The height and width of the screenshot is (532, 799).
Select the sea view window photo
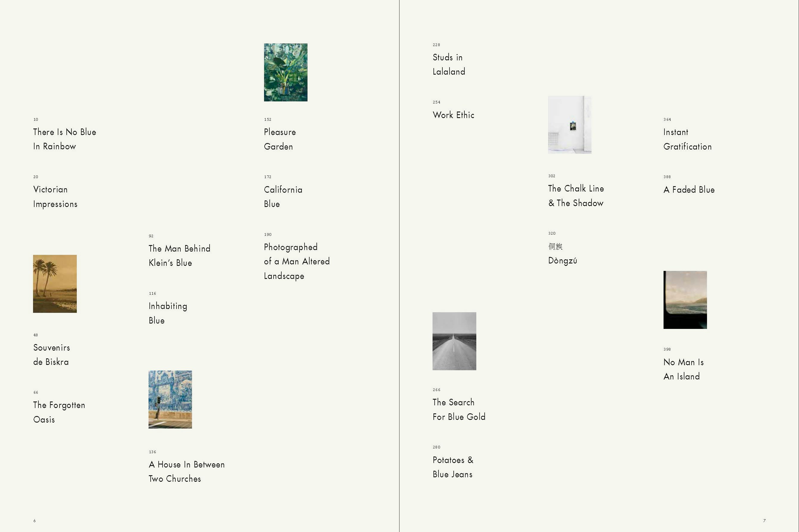pyautogui.click(x=685, y=299)
